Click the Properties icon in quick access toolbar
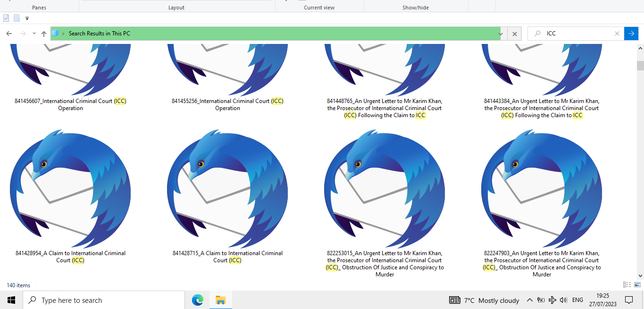The image size is (644, 309). 6,18
